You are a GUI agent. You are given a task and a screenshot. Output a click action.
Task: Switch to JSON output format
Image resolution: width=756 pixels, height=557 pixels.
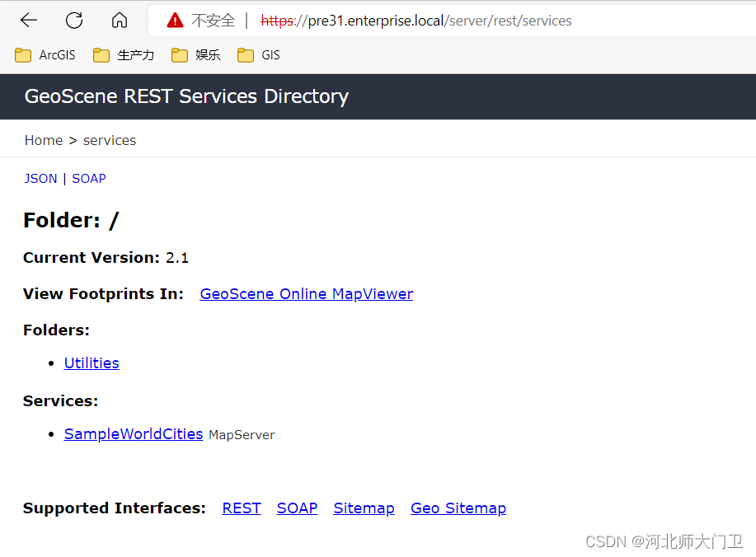click(x=40, y=178)
